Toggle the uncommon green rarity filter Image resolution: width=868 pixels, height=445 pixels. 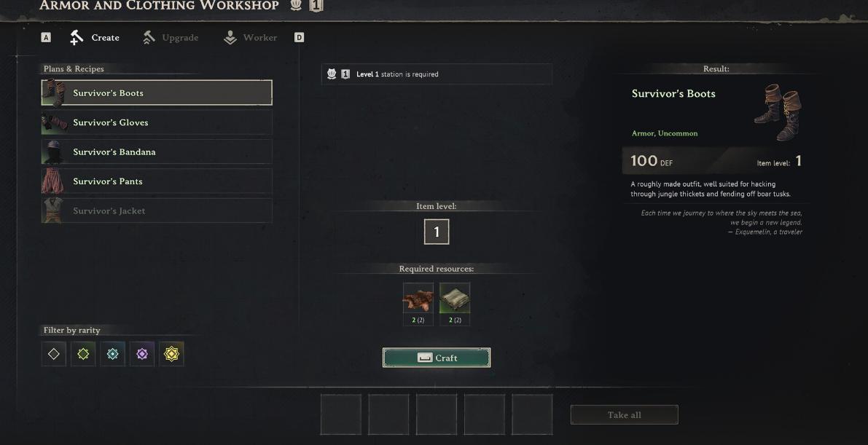click(83, 354)
